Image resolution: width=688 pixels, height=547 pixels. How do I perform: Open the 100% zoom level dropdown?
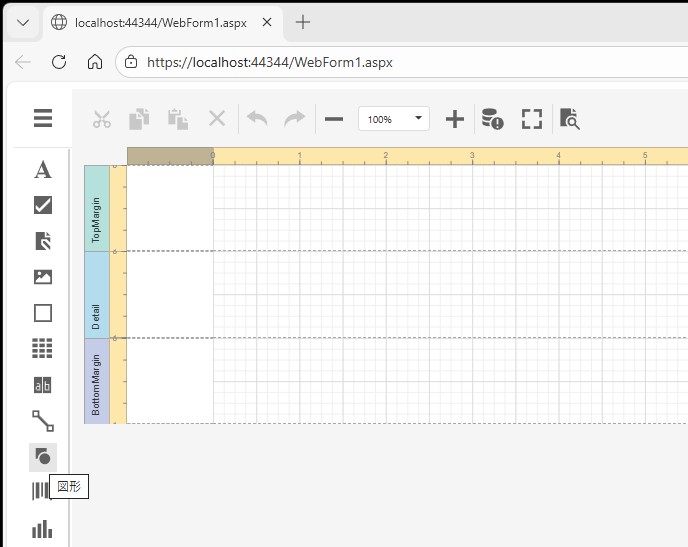click(394, 119)
